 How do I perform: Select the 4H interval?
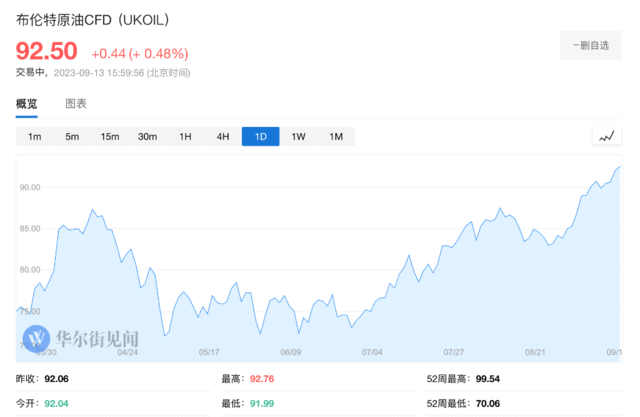pos(223,136)
